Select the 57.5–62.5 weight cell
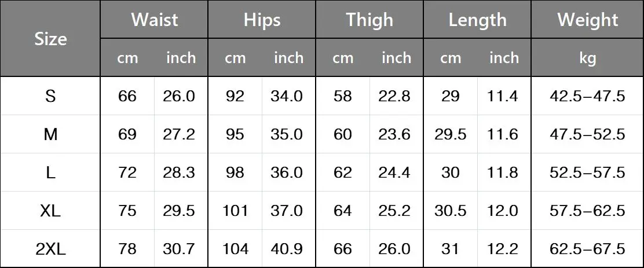 (587, 211)
